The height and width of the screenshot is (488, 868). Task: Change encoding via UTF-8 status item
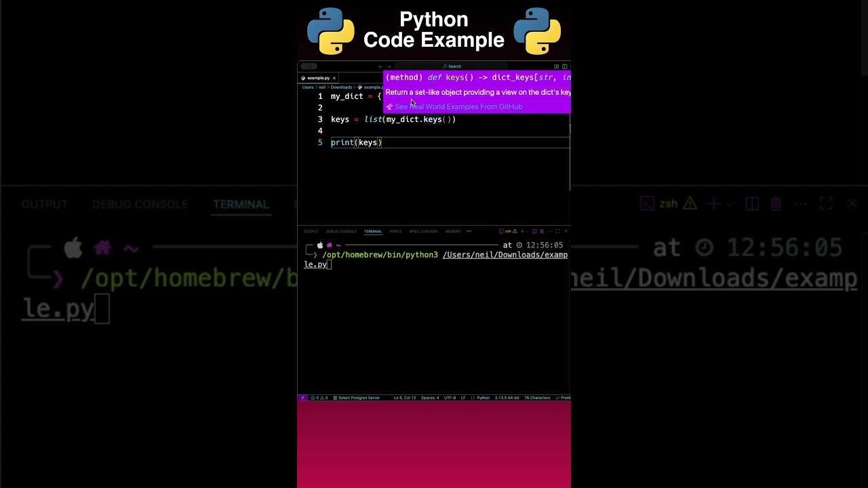click(450, 398)
